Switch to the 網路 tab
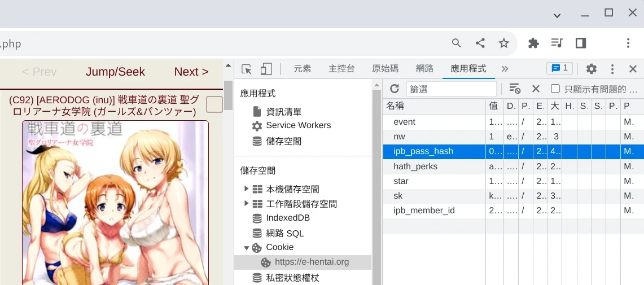The image size is (644, 285). (424, 69)
